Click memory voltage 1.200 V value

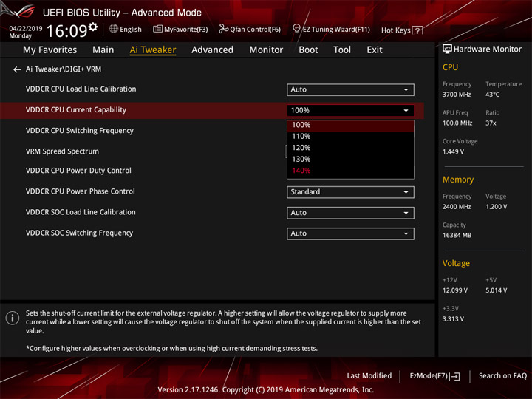pyautogui.click(x=497, y=207)
